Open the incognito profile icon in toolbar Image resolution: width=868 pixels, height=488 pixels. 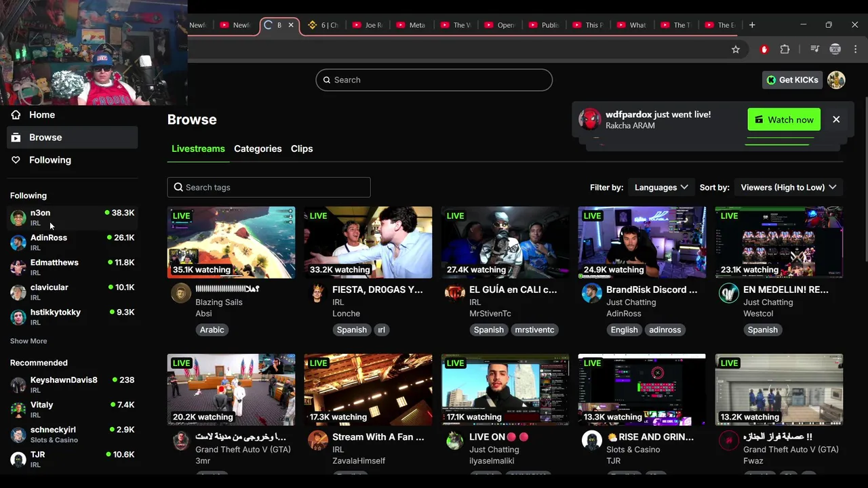pos(835,49)
